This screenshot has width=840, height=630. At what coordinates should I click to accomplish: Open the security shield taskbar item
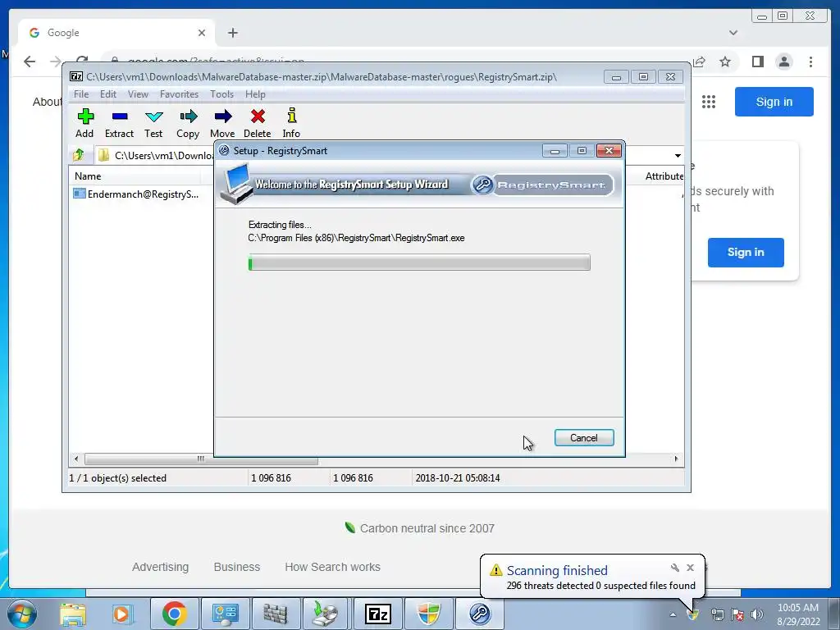[x=428, y=614]
